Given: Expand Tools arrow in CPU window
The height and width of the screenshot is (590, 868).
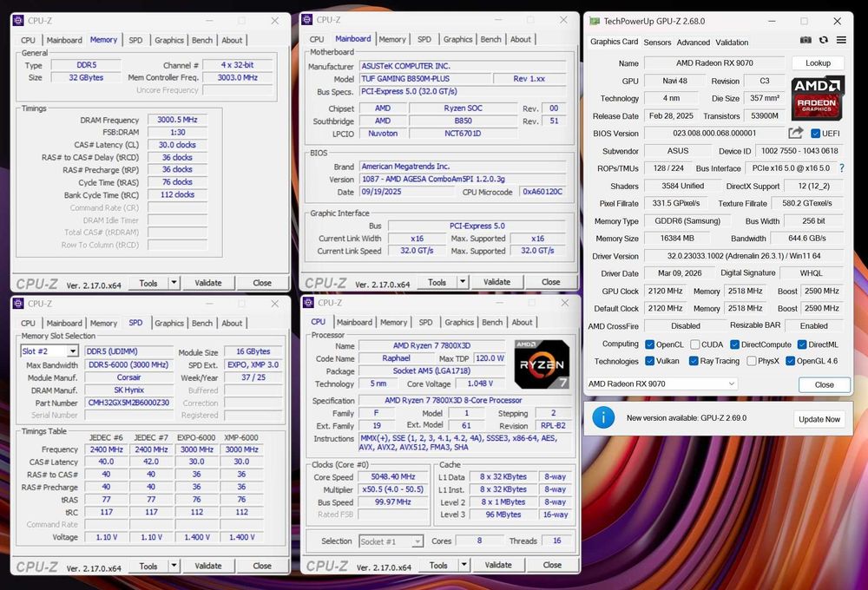Looking at the screenshot, I should click(464, 565).
